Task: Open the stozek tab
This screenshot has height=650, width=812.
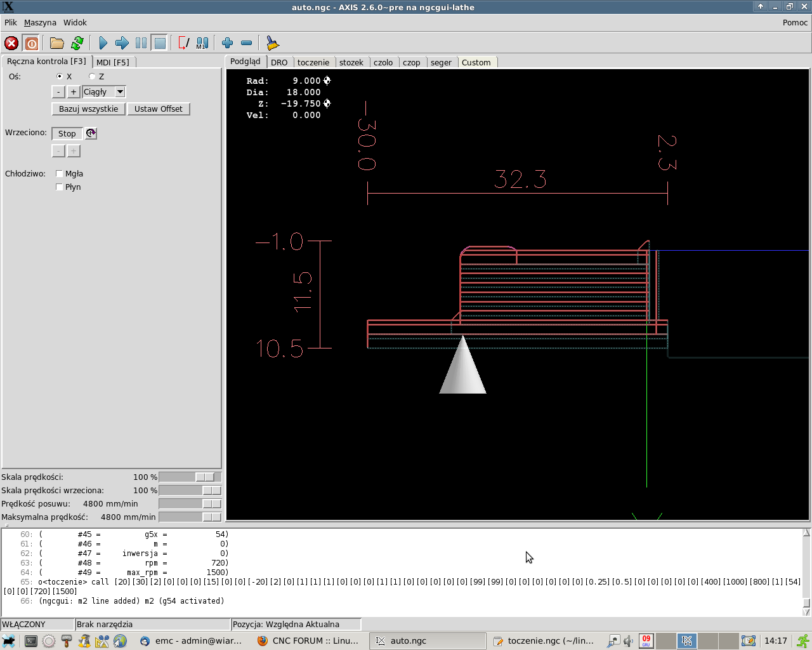Action: click(x=351, y=62)
